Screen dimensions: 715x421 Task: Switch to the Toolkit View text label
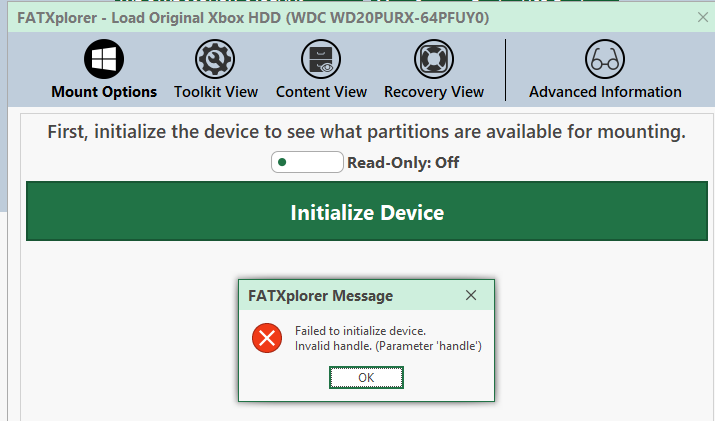click(x=216, y=92)
